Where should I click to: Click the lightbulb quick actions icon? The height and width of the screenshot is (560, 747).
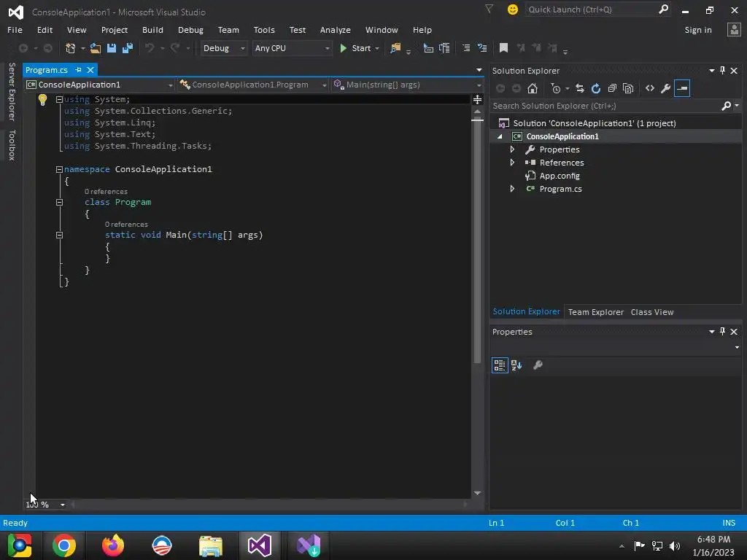tap(42, 99)
